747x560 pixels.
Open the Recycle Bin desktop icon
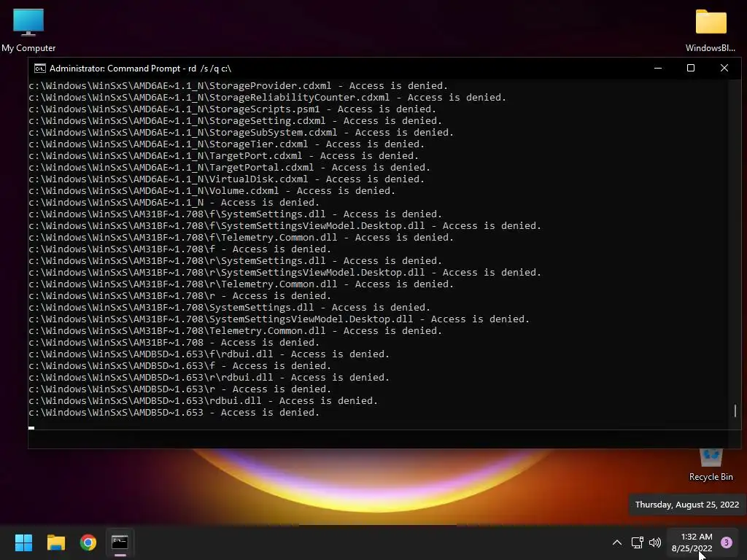click(711, 464)
